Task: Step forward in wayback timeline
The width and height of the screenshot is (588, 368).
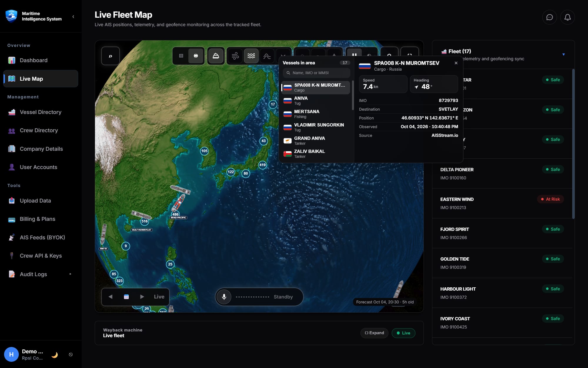Action: [x=142, y=297]
